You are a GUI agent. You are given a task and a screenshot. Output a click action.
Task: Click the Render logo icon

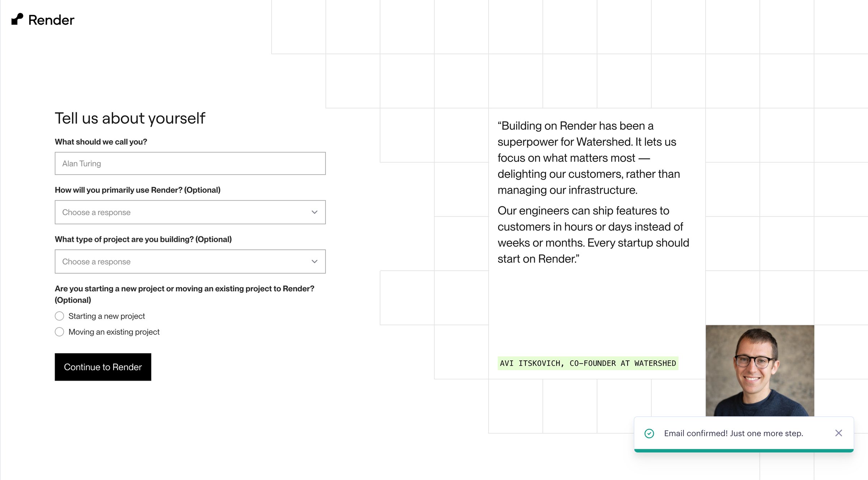pyautogui.click(x=17, y=19)
